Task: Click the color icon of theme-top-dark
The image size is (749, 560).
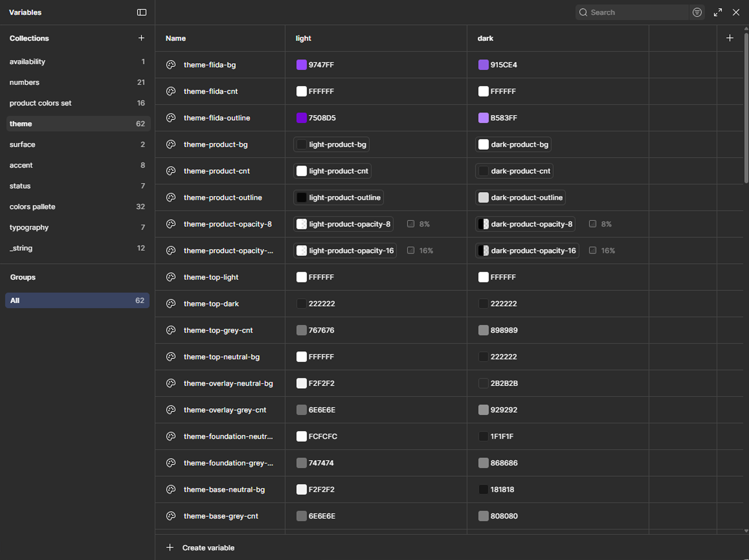Action: (171, 304)
